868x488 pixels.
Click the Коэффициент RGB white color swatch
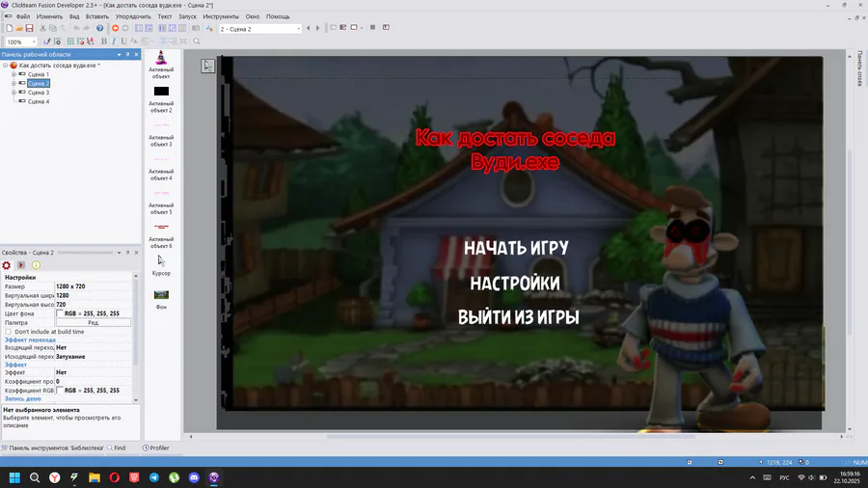click(59, 391)
